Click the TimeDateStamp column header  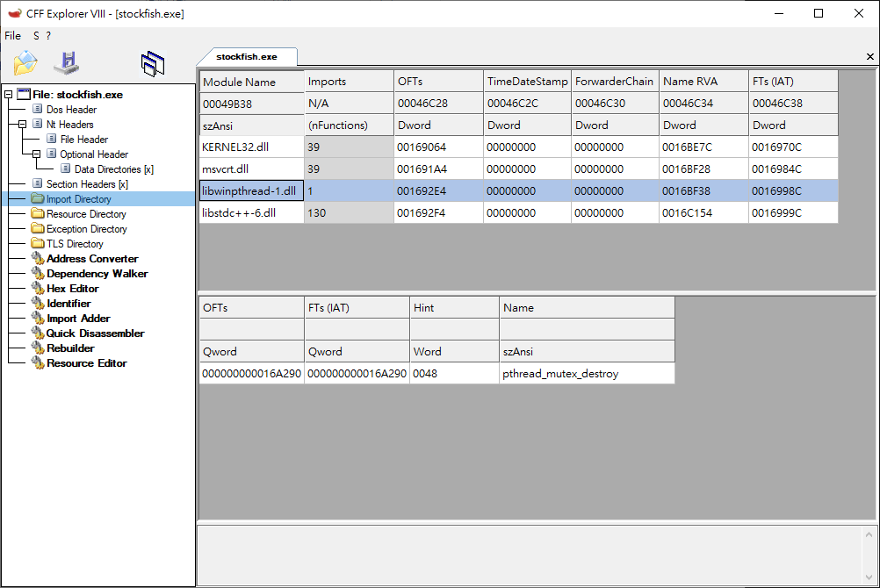pyautogui.click(x=527, y=82)
